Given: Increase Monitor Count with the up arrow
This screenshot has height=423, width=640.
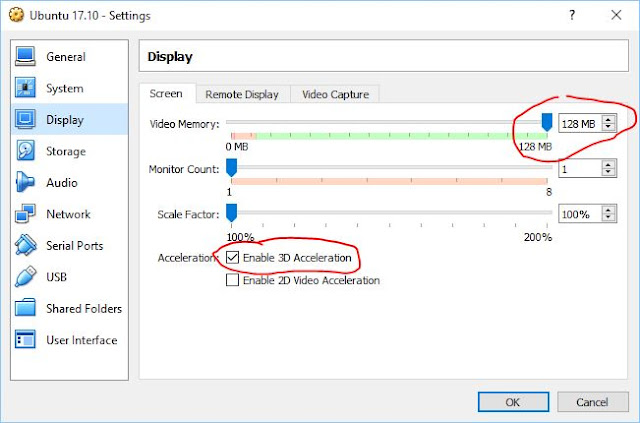Looking at the screenshot, I should coord(608,165).
